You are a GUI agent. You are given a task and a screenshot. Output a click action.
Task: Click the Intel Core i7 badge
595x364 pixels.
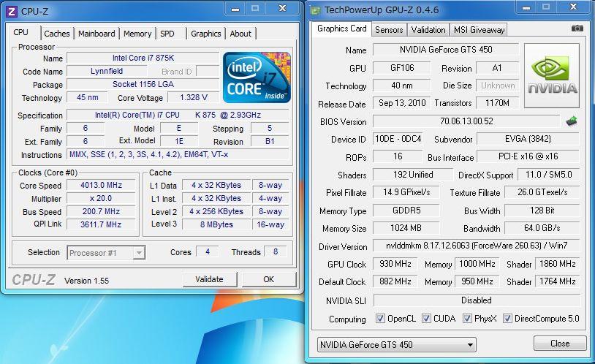point(257,77)
